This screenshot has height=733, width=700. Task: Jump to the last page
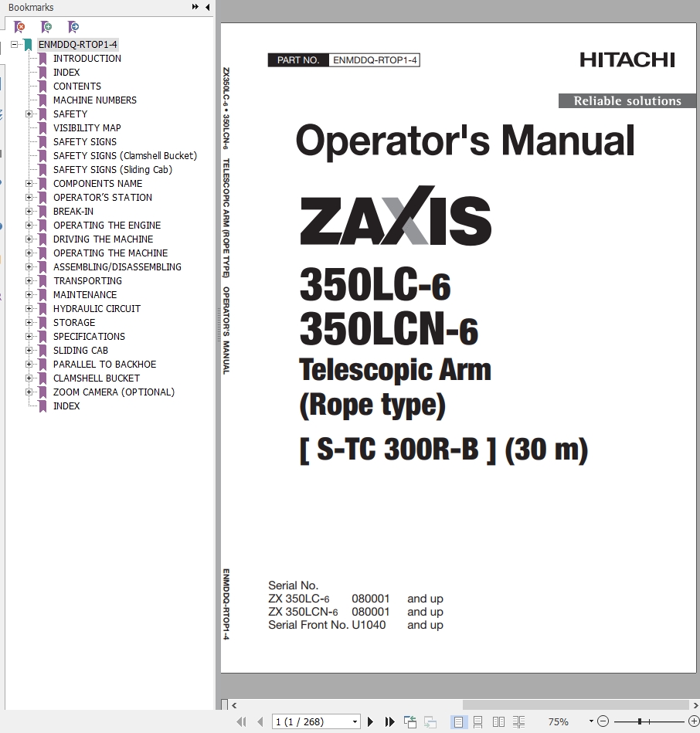(389, 721)
